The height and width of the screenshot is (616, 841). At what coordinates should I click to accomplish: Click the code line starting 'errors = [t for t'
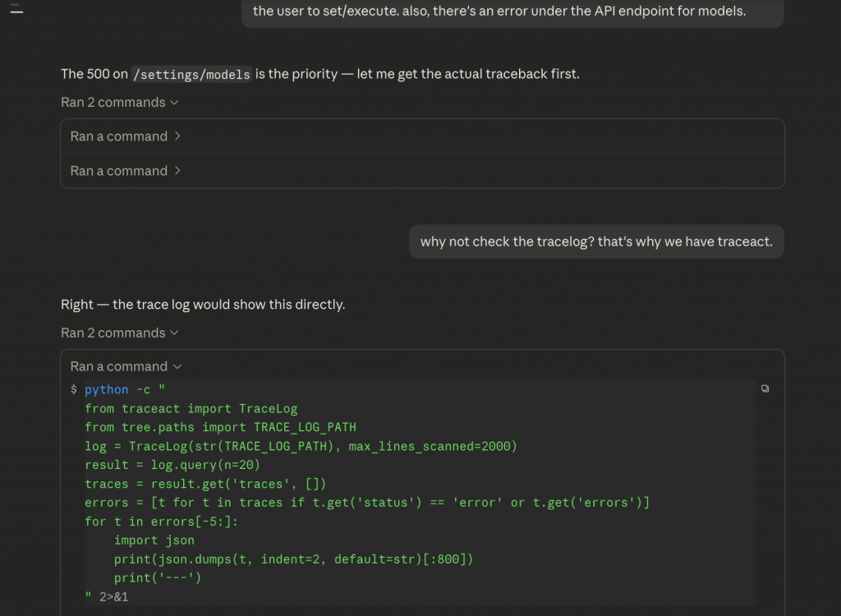click(367, 503)
